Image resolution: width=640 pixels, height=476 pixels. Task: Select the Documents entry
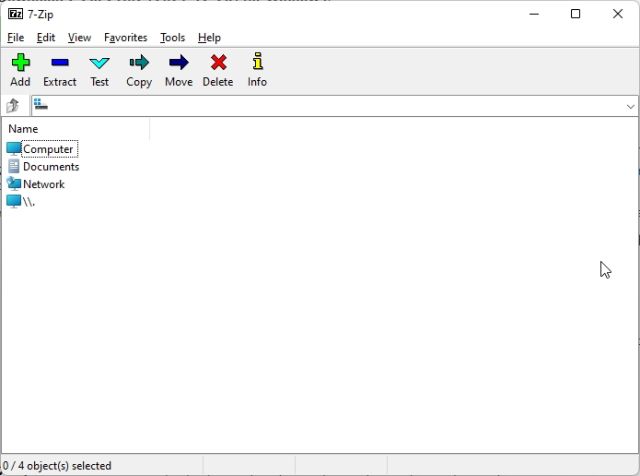pyautogui.click(x=50, y=167)
